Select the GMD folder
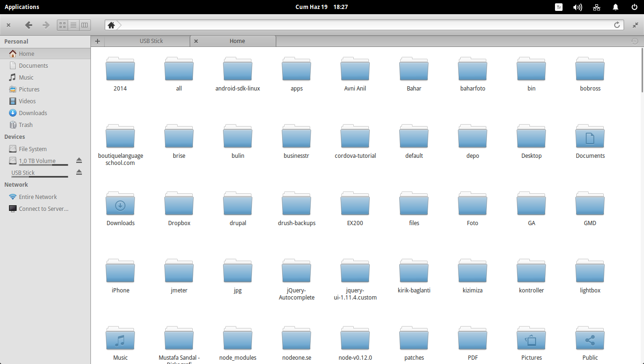Image resolution: width=644 pixels, height=364 pixels. 590,209
